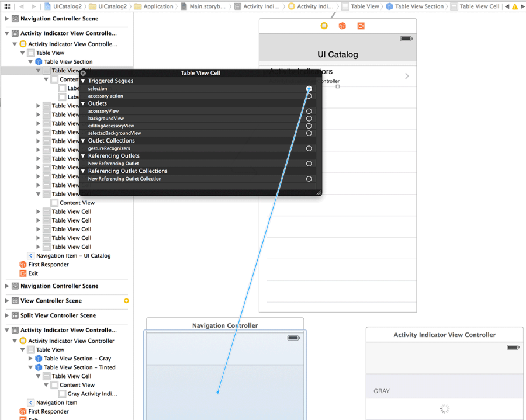
Task: Click the accessoryView outlet connection circle
Action: pos(309,110)
